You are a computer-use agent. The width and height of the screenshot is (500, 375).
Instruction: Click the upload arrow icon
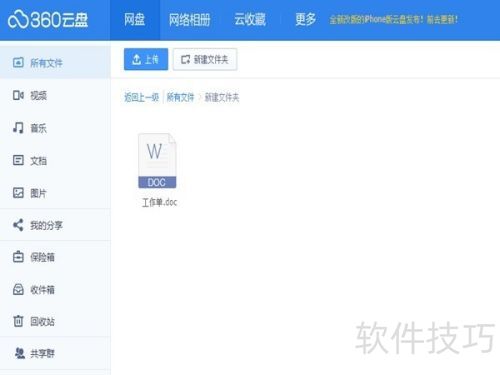(137, 59)
